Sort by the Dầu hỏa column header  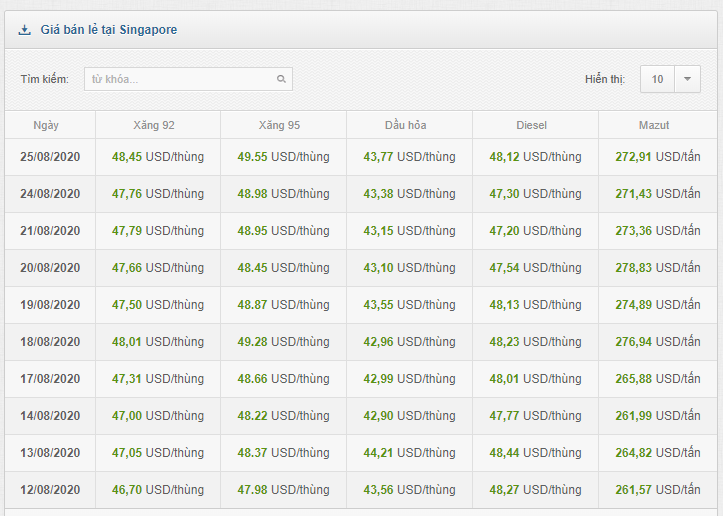(406, 125)
